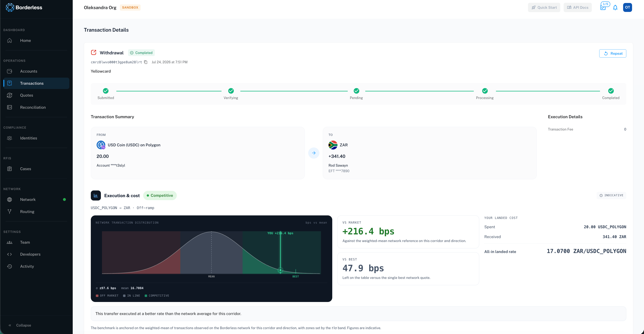Viewport: 644px width, 334px height.
Task: Click the Developers code brackets icon
Action: pos(10,254)
